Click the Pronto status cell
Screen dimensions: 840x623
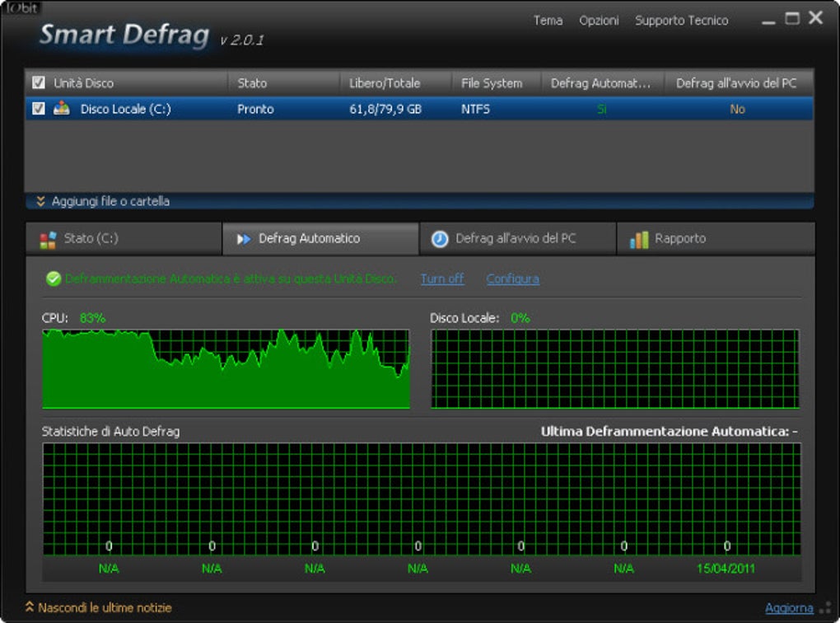[255, 109]
